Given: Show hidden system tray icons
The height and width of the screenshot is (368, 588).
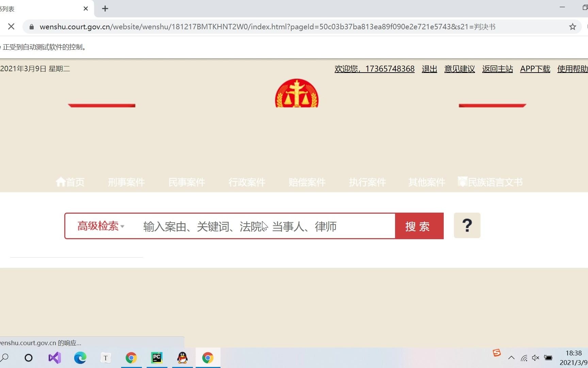Looking at the screenshot, I should 511,358.
